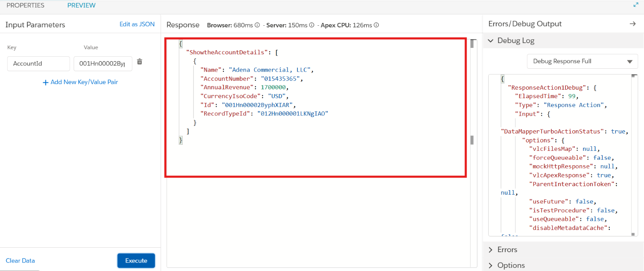Focus the AccountId key input field

(x=39, y=64)
